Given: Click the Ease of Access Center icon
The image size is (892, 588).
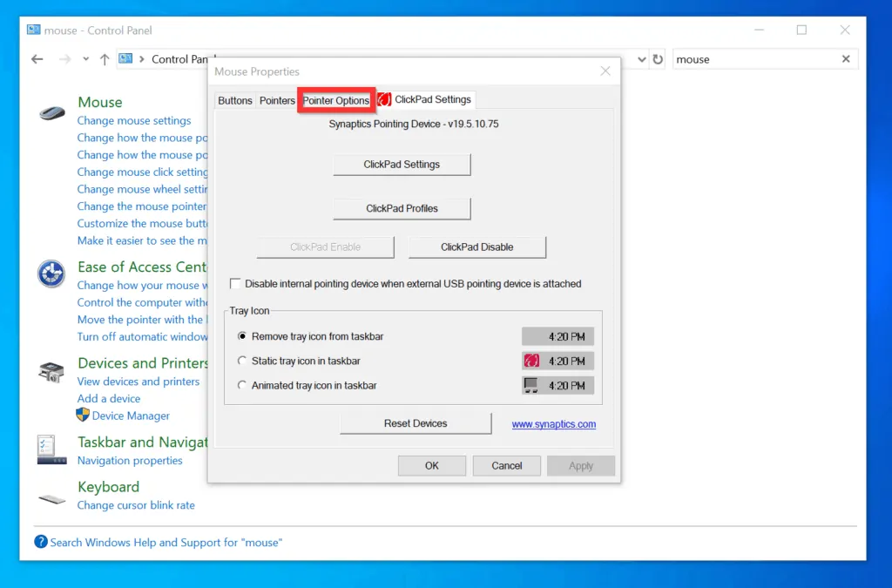Looking at the screenshot, I should (x=51, y=274).
